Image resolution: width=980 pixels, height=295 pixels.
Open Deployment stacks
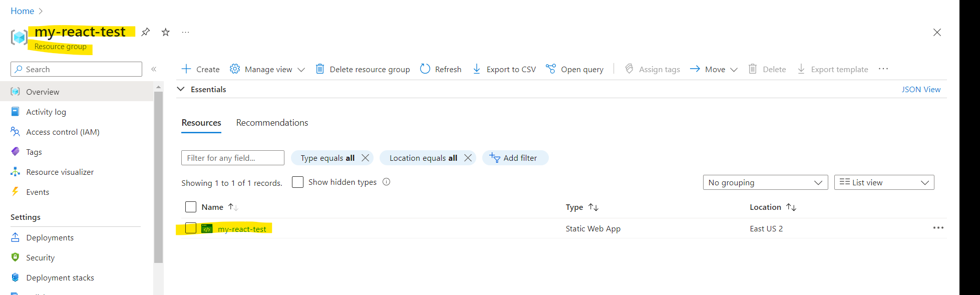tap(60, 277)
